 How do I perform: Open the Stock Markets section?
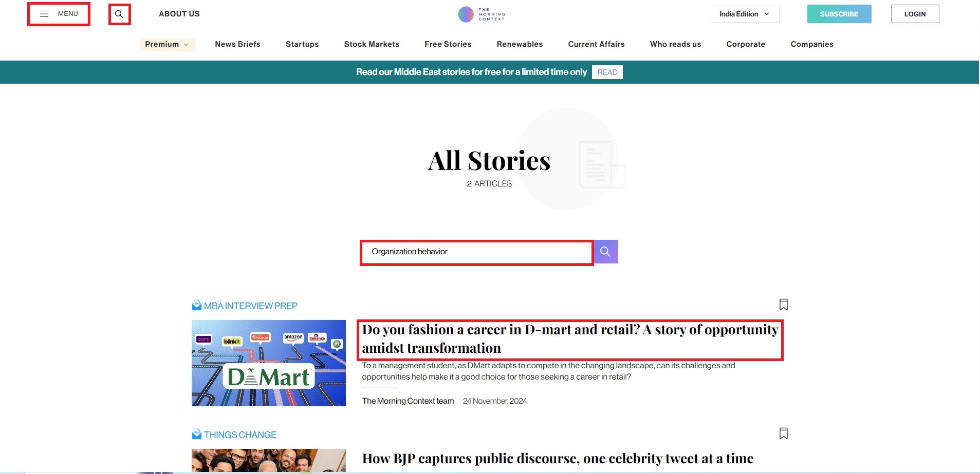point(372,44)
